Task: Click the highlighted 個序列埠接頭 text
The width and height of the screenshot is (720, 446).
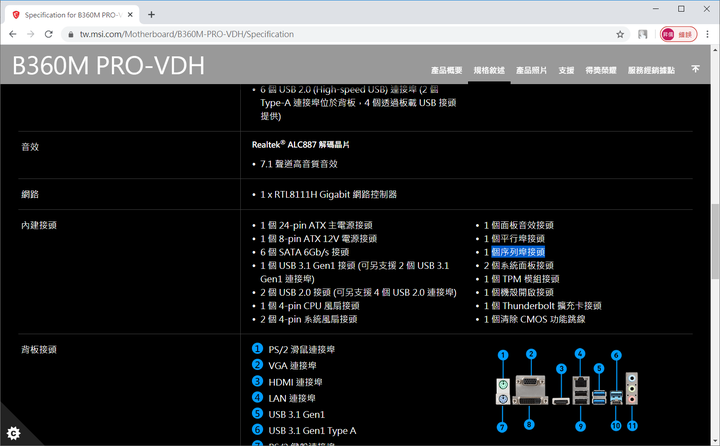Action: [518, 252]
